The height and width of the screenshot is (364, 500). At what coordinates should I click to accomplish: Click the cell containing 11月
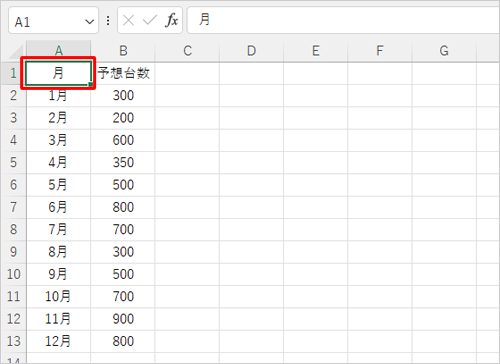pos(58,319)
